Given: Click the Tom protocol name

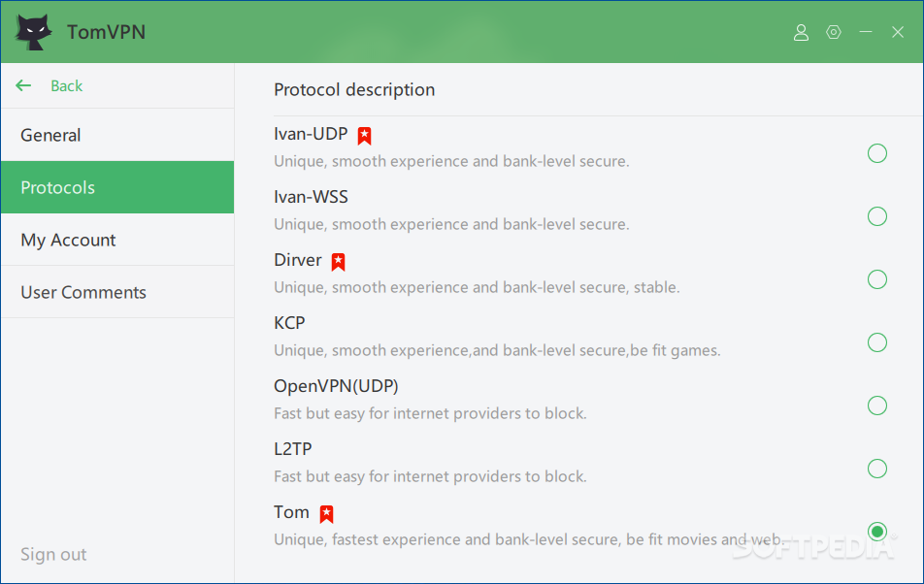Looking at the screenshot, I should [291, 512].
